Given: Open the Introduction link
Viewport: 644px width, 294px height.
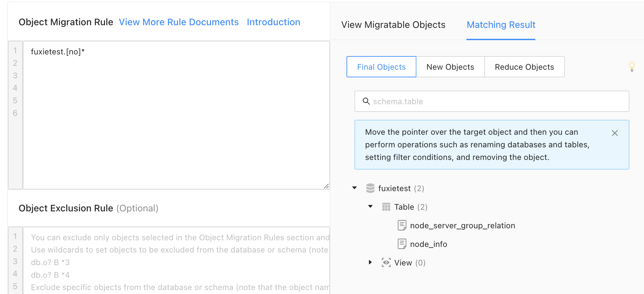Looking at the screenshot, I should [273, 22].
